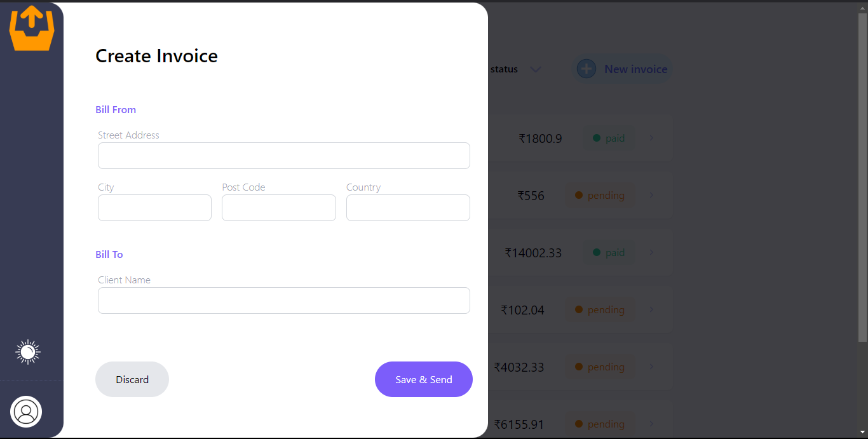Click the orange upload box logo

[32, 28]
